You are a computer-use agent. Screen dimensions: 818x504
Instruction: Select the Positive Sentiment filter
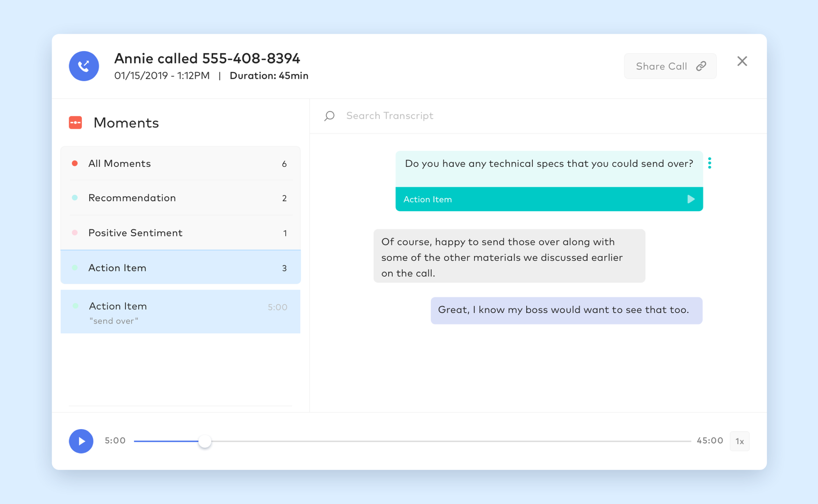[x=181, y=233]
